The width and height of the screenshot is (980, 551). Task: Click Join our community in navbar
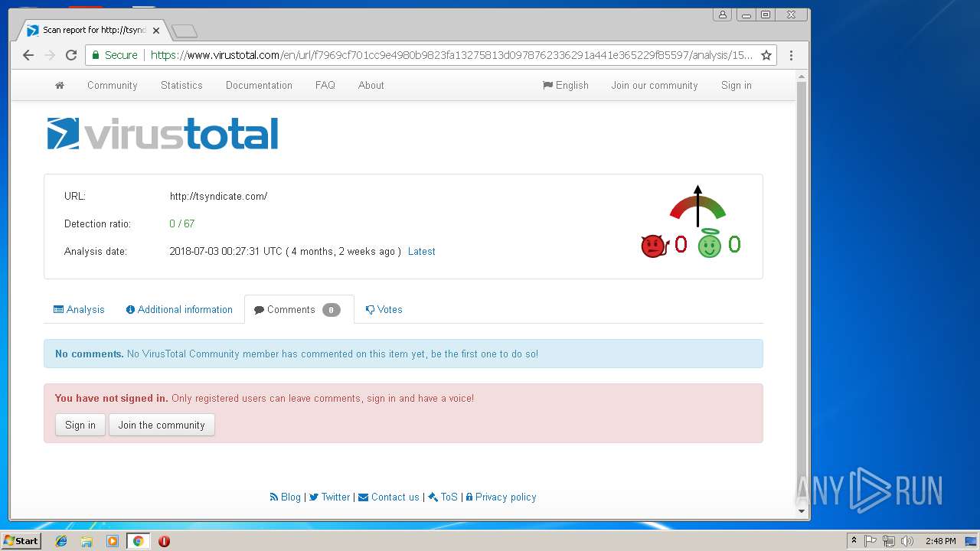click(655, 85)
